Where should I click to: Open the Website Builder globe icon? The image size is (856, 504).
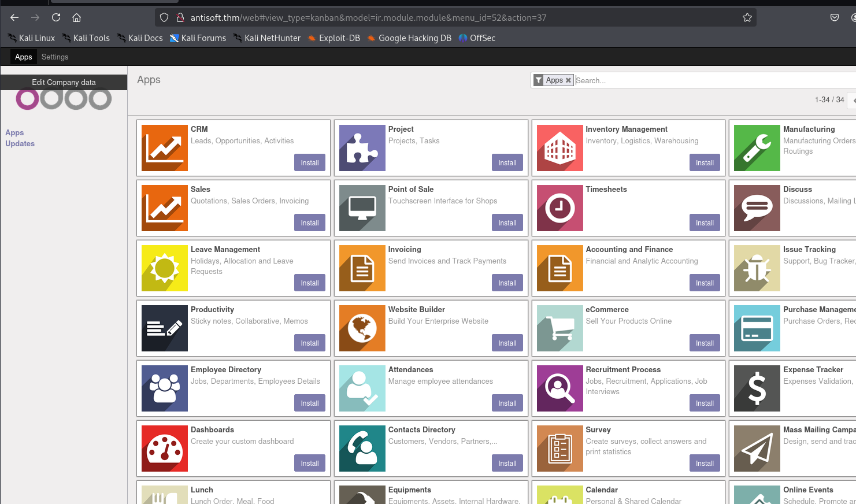(362, 328)
